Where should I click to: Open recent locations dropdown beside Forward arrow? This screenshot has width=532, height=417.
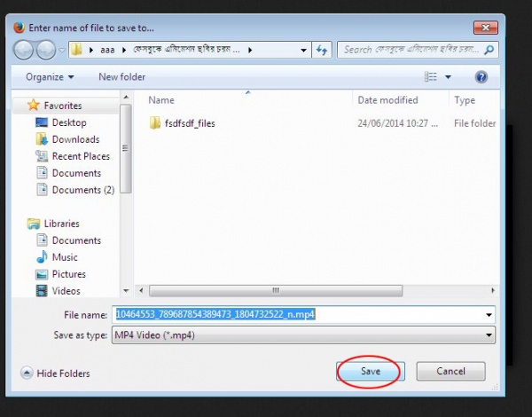pos(62,51)
